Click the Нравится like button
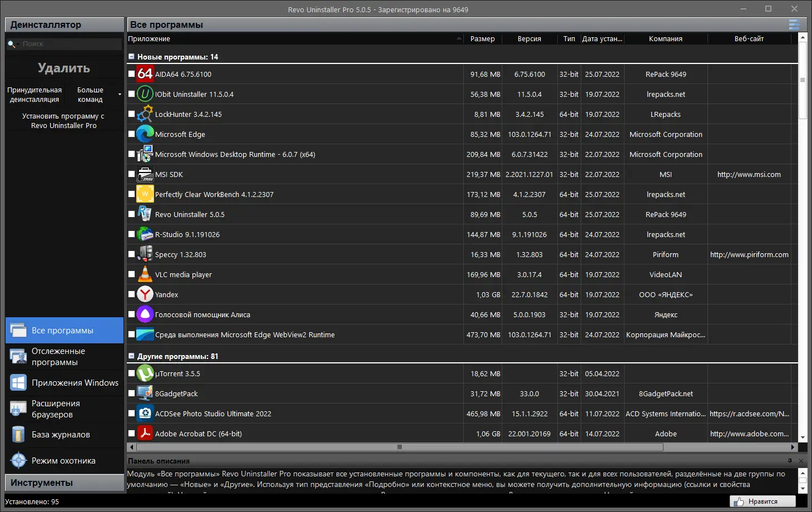The height and width of the screenshot is (512, 812). [x=763, y=501]
